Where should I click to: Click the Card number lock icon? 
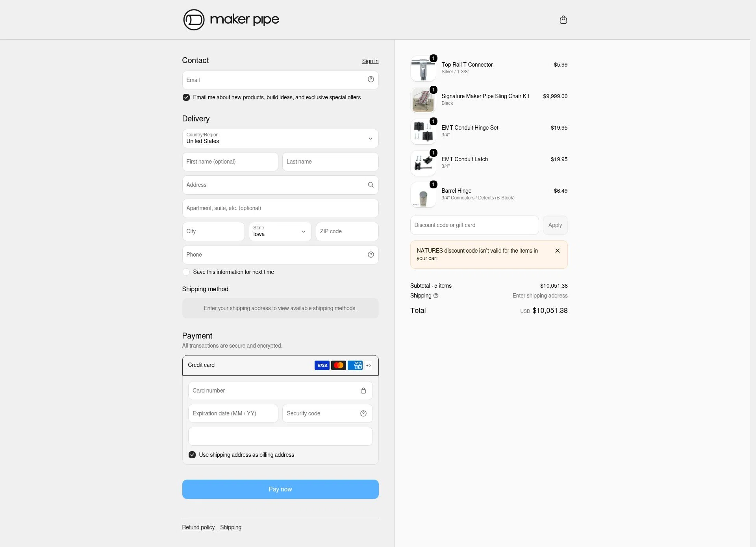pos(363,391)
